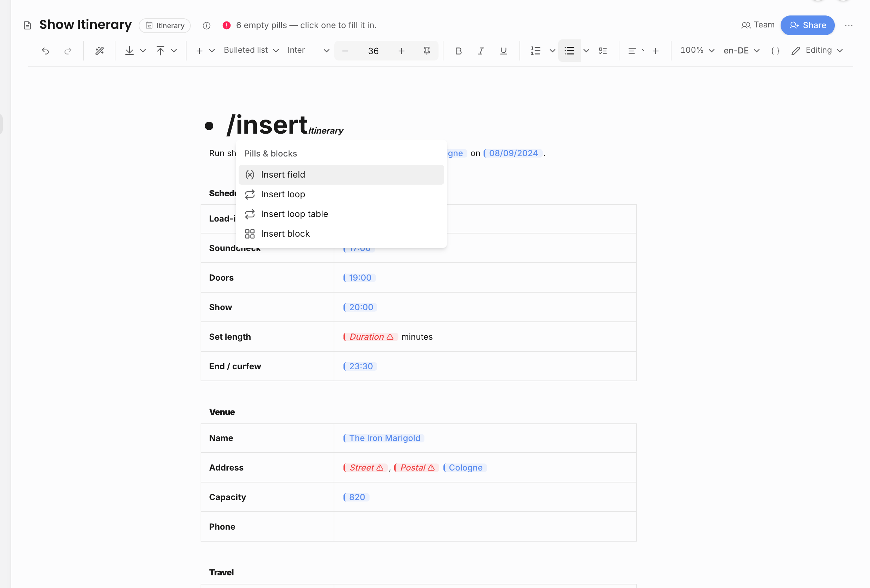Click the red empty pills warning icon
This screenshot has height=588, width=870.
(x=227, y=25)
